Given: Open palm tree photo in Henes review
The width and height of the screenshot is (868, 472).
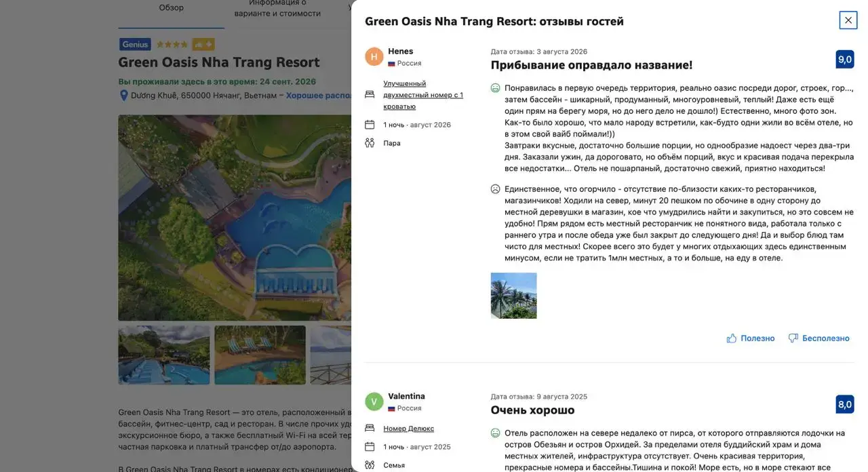Looking at the screenshot, I should (x=513, y=296).
